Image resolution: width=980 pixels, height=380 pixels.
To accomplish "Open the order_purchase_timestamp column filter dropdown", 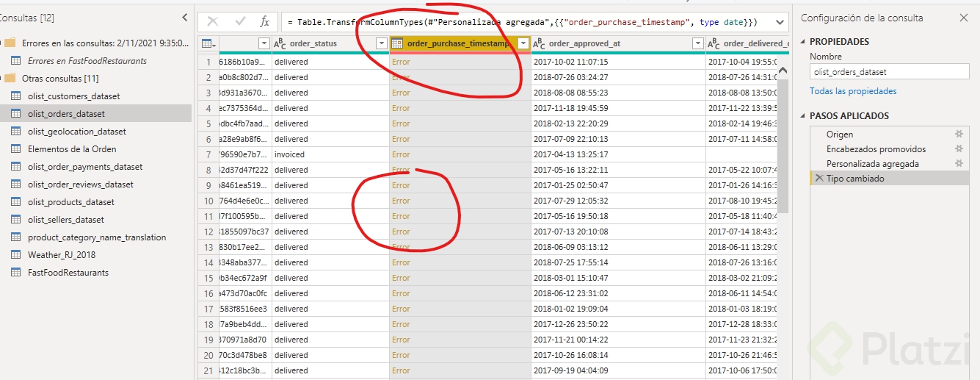I will (x=523, y=44).
